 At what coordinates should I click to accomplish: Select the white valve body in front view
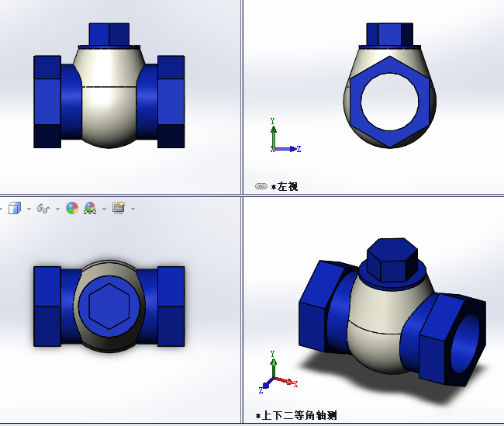pos(109,109)
